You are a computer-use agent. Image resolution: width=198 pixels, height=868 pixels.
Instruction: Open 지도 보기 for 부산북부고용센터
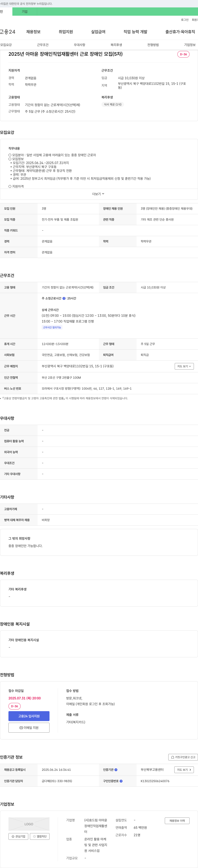184,770
